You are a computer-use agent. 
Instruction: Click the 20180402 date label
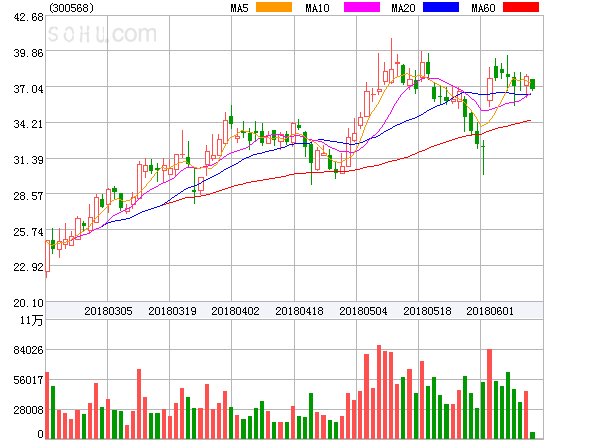(x=235, y=311)
